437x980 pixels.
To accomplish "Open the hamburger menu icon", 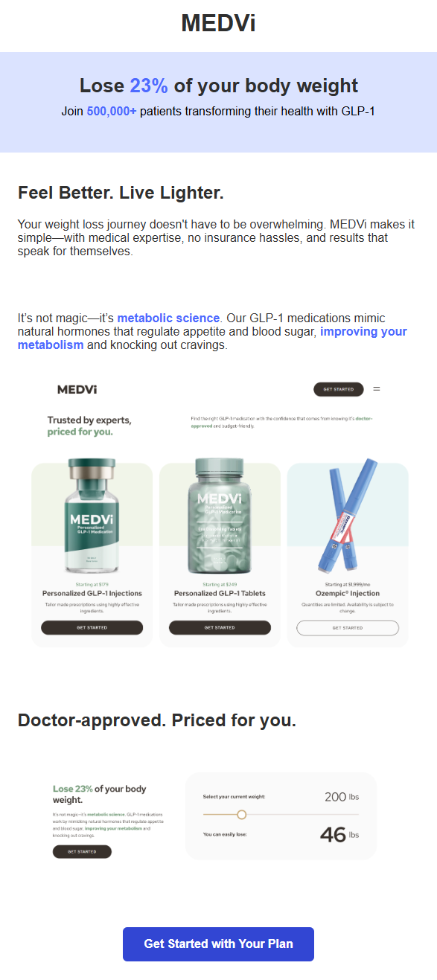I will click(x=376, y=389).
